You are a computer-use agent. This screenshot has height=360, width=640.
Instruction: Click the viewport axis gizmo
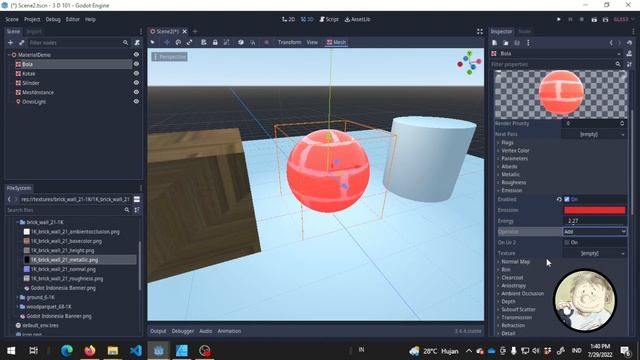point(469,63)
